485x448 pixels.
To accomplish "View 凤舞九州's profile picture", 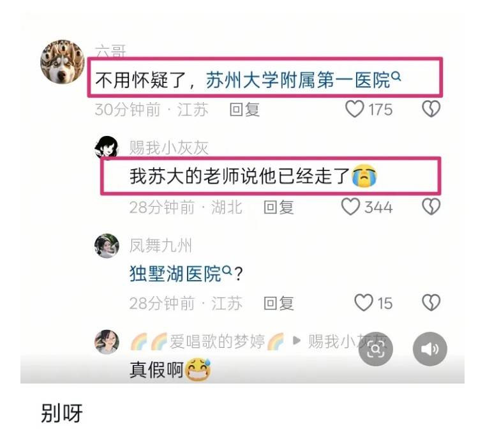I will coord(107,246).
